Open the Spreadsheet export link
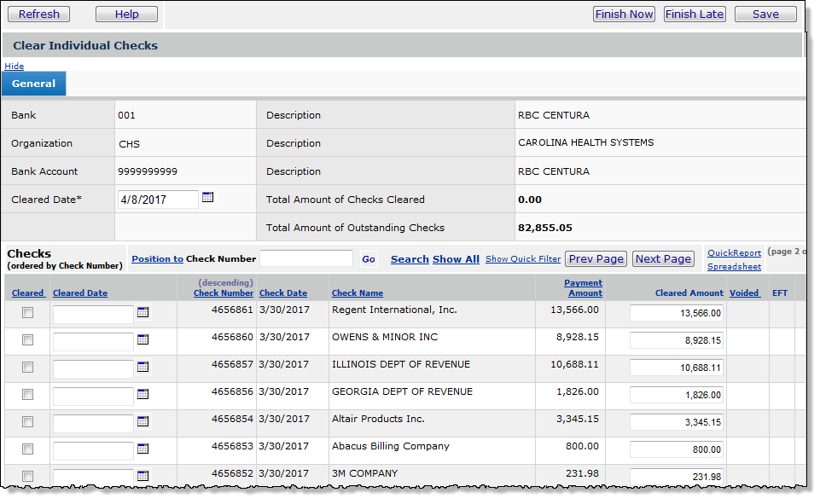The image size is (820, 504). point(734,266)
